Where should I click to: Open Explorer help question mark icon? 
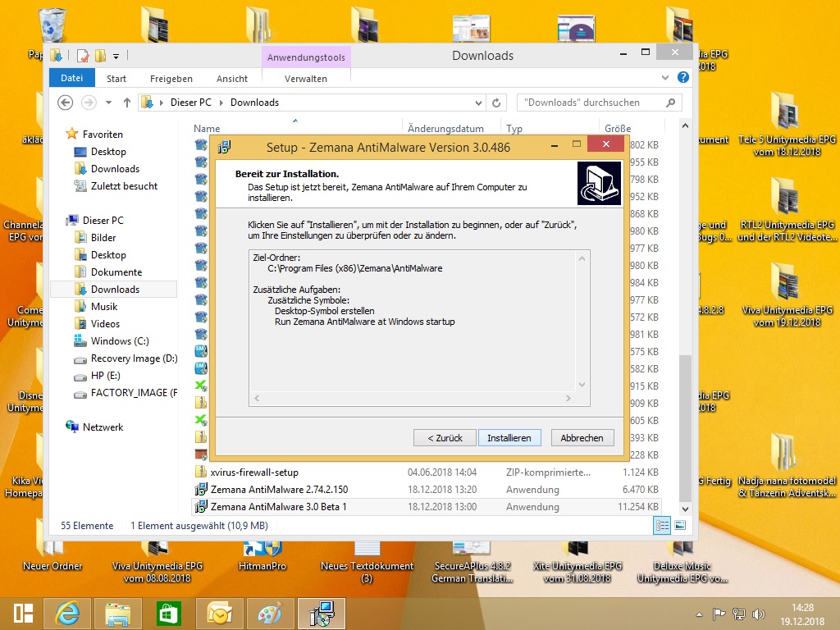tap(683, 77)
